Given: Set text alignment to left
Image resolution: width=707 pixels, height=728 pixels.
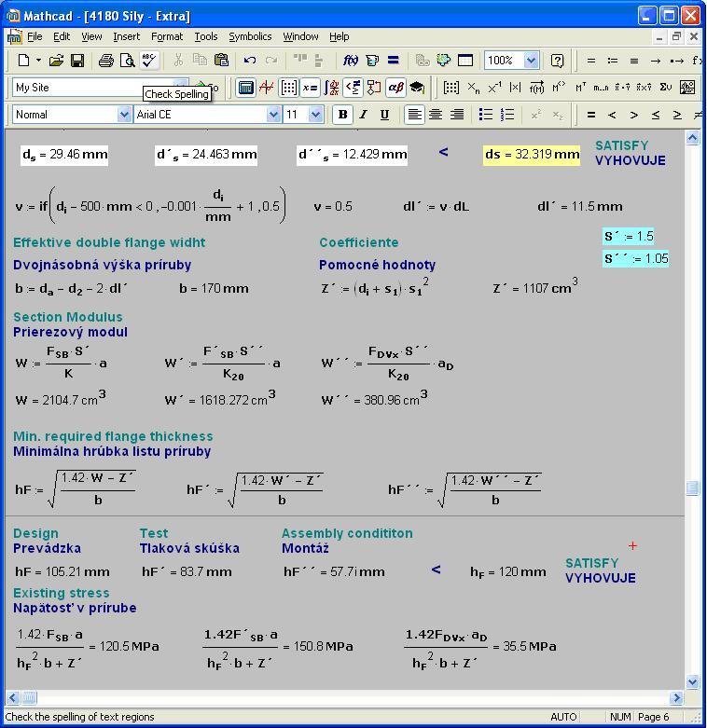Looking at the screenshot, I should pos(414,115).
